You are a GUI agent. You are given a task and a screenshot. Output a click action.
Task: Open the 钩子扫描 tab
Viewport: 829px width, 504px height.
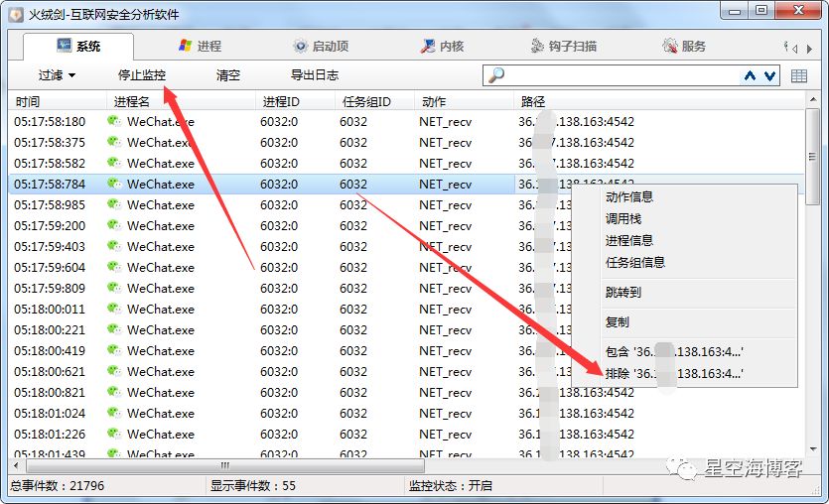coord(564,46)
